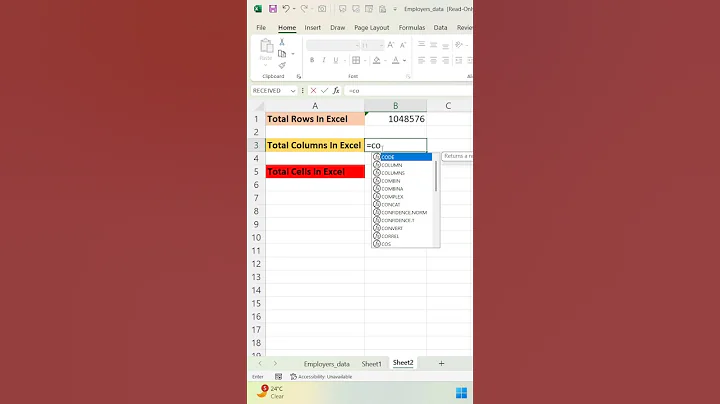Open the Page Layout tab

point(371,28)
